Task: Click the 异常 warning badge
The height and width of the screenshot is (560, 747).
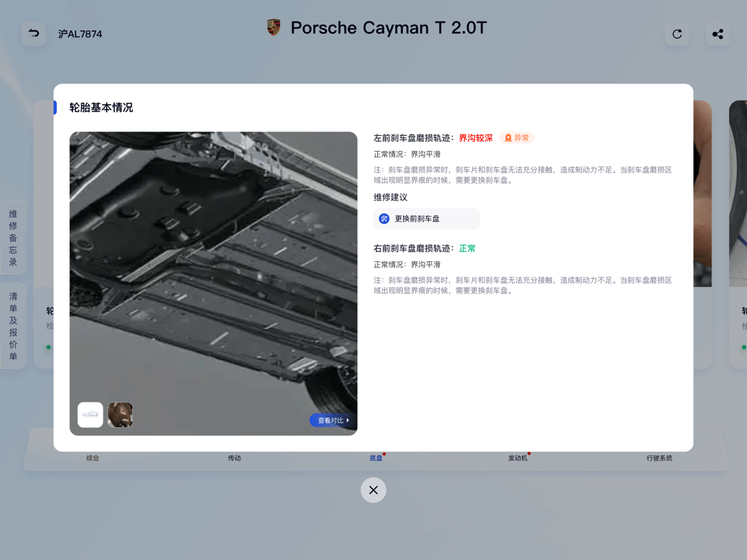Action: [517, 138]
